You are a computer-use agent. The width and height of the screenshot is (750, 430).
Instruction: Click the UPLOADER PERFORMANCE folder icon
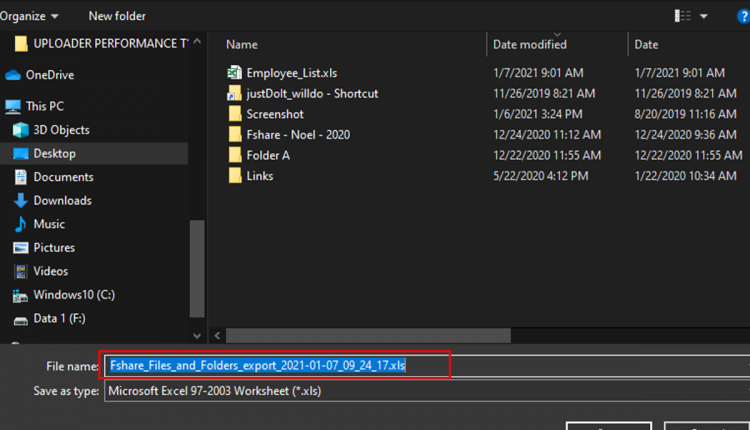pos(21,44)
